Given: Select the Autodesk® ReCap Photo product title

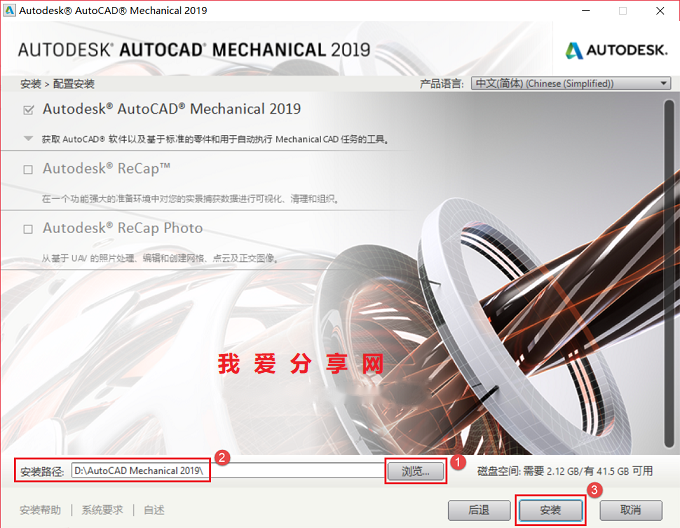Looking at the screenshot, I should (123, 228).
